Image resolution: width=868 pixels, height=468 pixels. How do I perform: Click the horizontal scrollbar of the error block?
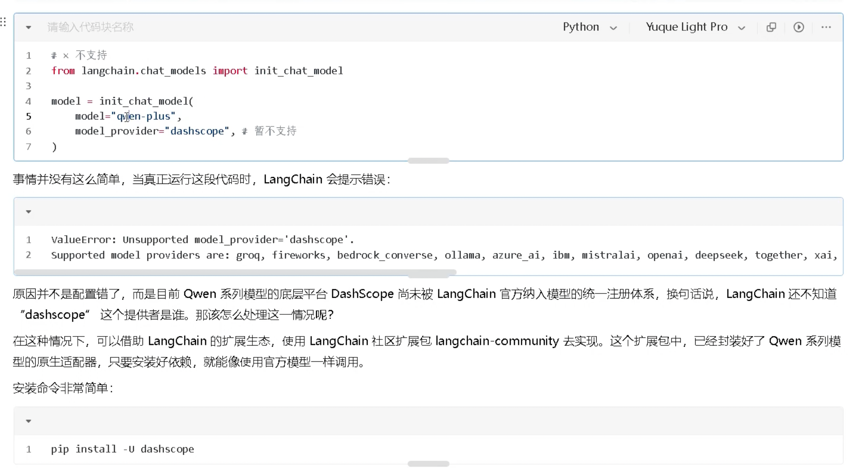pyautogui.click(x=235, y=272)
